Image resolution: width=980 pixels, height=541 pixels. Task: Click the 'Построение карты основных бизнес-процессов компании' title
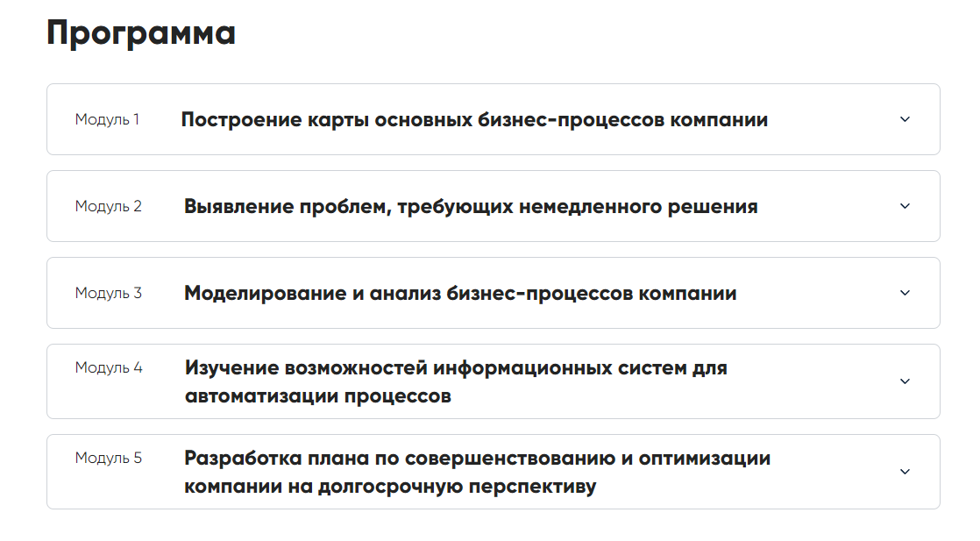pos(474,119)
